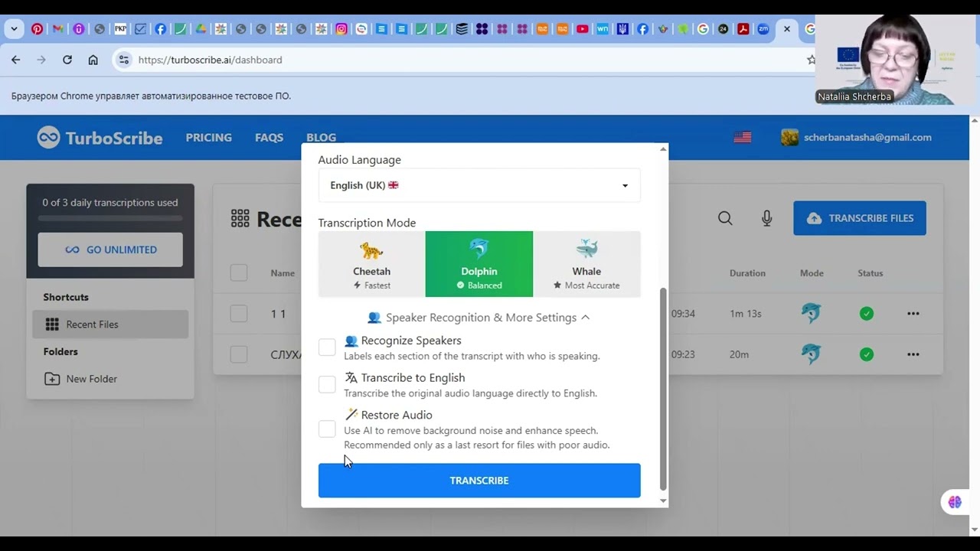Open the Audio Language dropdown
Screen dimensions: 980x551
coord(479,185)
